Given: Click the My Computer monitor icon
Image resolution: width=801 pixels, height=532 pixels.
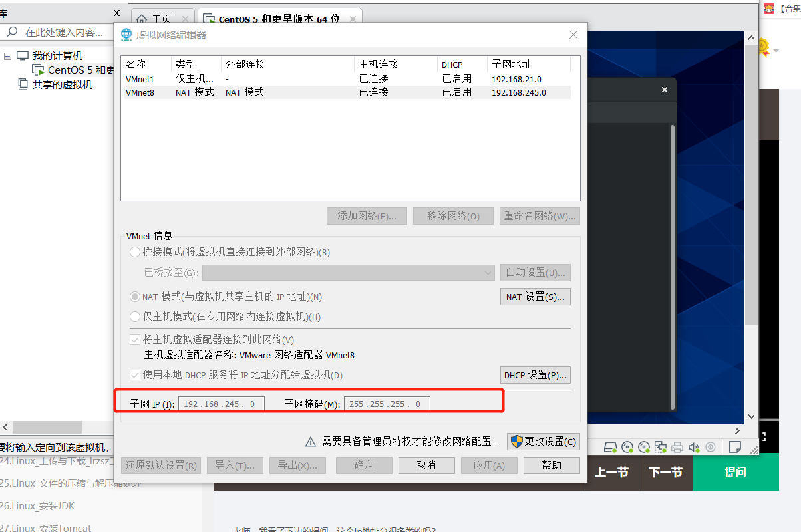Looking at the screenshot, I should pyautogui.click(x=23, y=55).
